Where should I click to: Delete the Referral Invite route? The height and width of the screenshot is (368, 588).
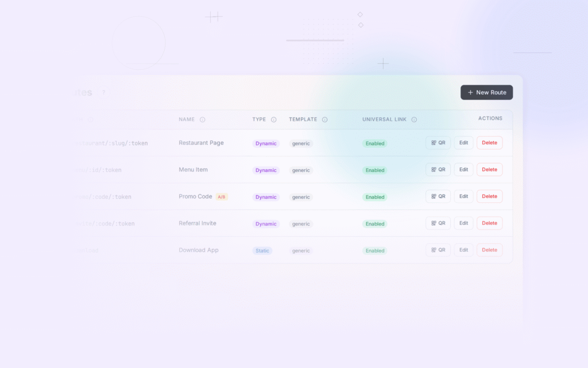click(x=489, y=223)
